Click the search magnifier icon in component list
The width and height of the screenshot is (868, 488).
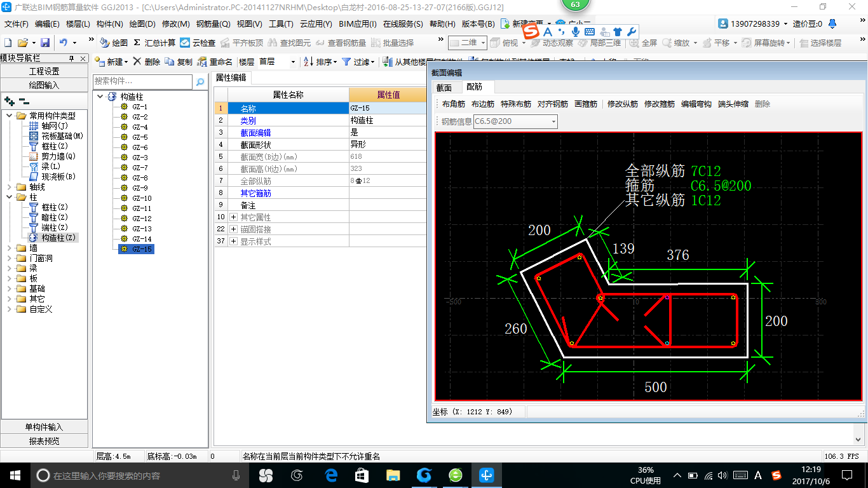tap(200, 82)
